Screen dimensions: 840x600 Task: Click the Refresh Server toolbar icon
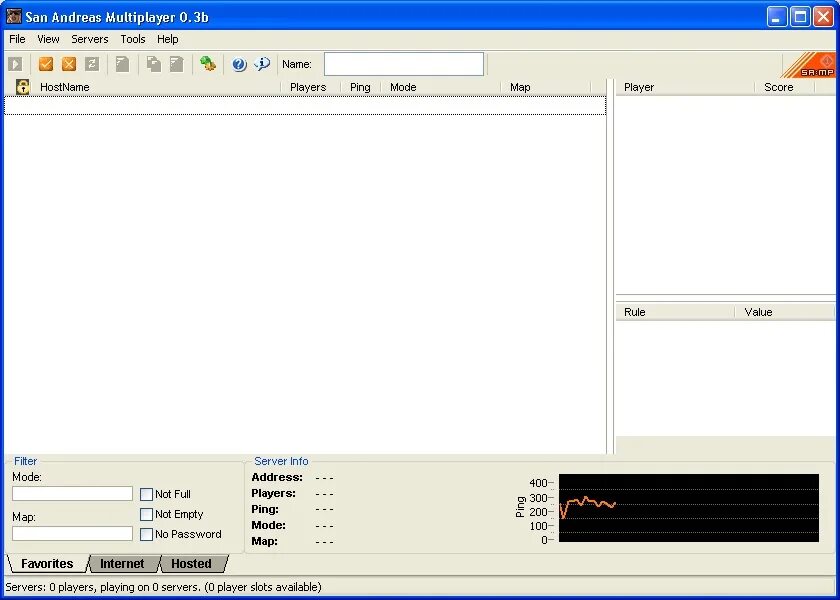92,64
